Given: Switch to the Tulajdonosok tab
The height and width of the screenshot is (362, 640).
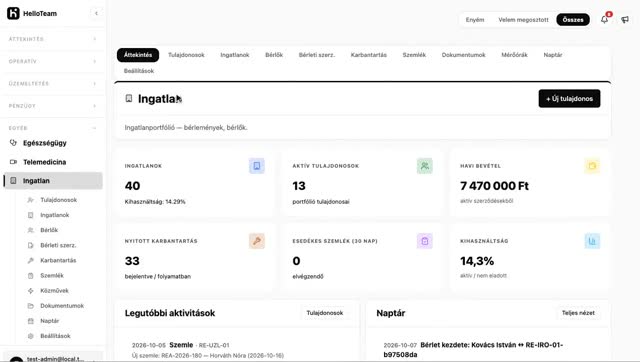Looking at the screenshot, I should [186, 55].
